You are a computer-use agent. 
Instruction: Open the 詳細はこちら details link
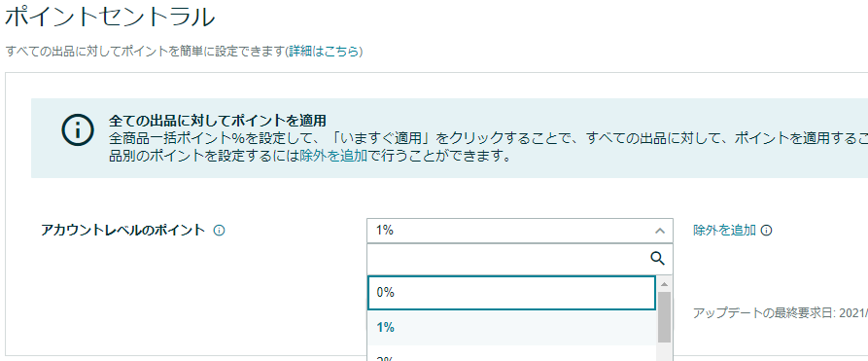click(x=325, y=53)
